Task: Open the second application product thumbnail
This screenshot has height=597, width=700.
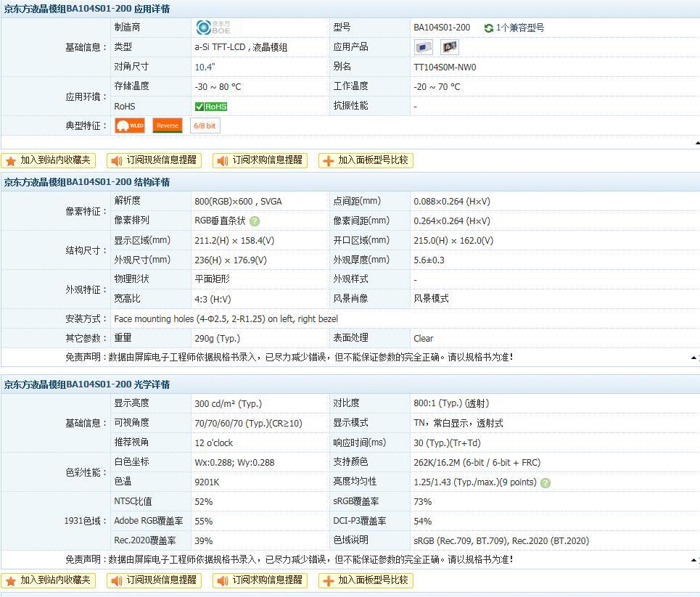Action: 450,47
